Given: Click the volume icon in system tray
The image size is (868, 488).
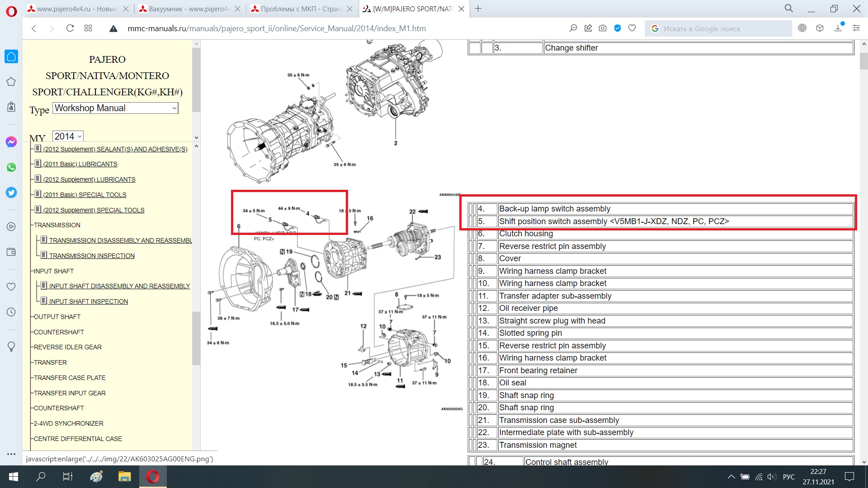Looking at the screenshot, I should 772,477.
